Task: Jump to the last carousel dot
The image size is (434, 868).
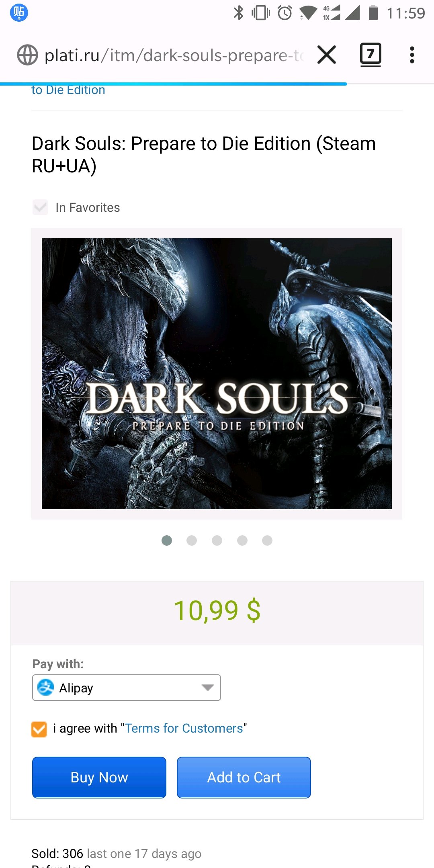Action: pos(267,540)
